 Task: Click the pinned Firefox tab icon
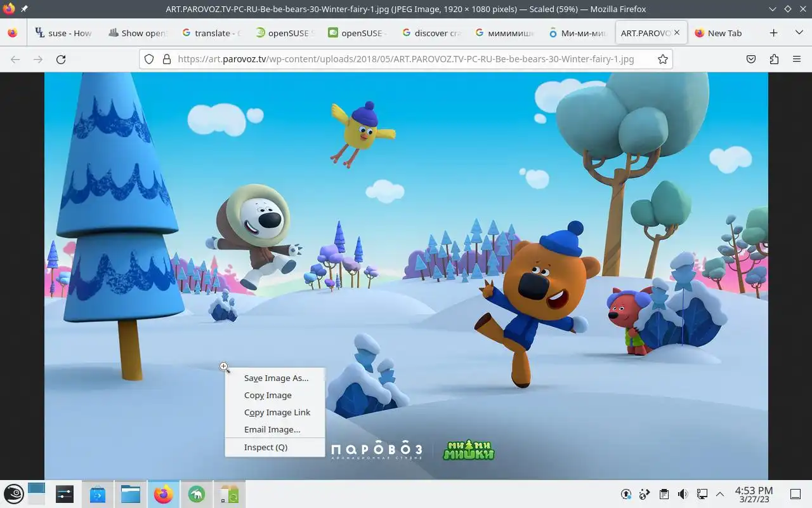(13, 33)
